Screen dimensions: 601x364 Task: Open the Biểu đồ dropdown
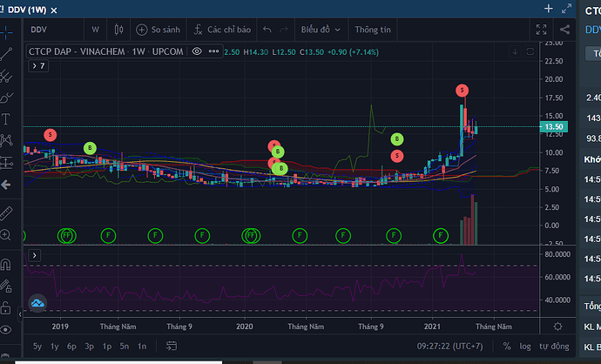click(321, 29)
